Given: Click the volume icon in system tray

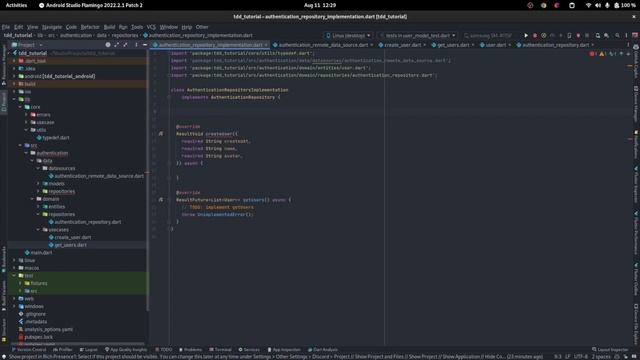Looking at the screenshot, I should pyautogui.click(x=598, y=5).
